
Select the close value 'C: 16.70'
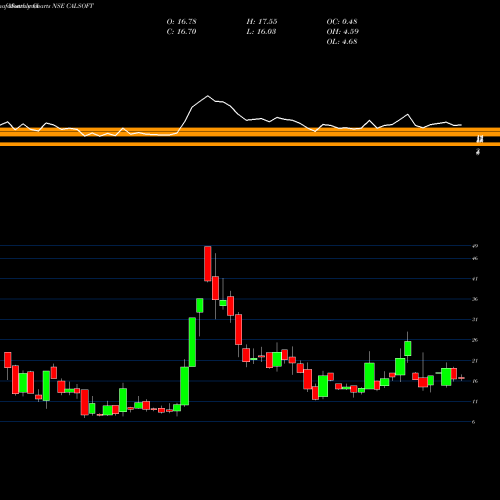point(181,31)
